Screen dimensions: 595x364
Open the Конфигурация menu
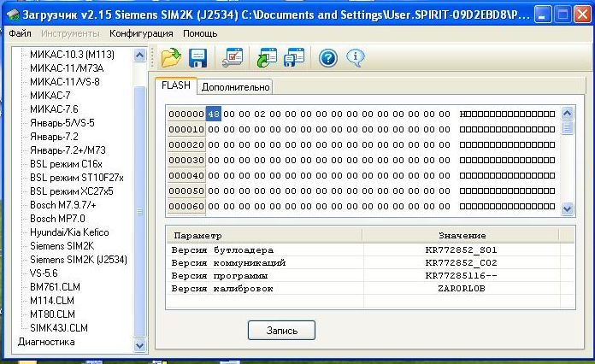point(141,33)
